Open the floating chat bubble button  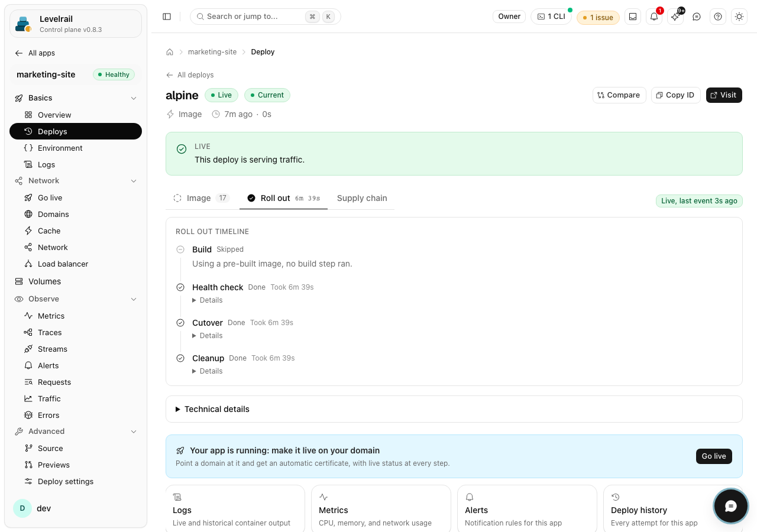tap(731, 506)
